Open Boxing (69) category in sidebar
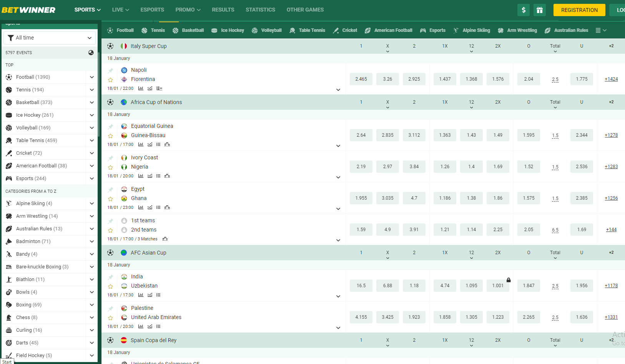The image size is (625, 364). click(29, 305)
